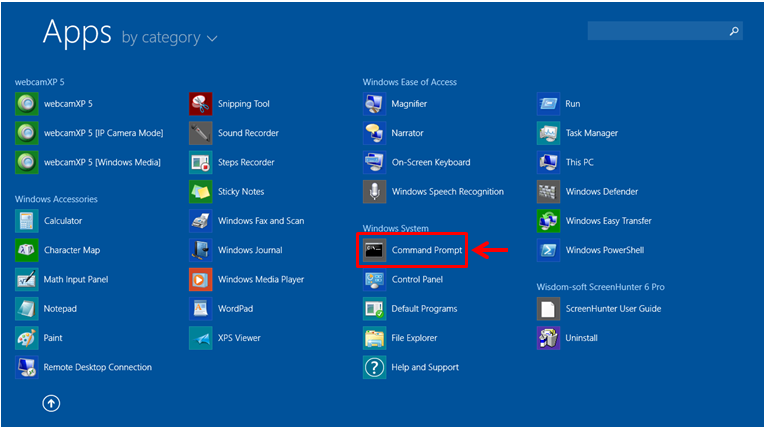
Task: Go back up to Start screen arrow
Action: click(51, 404)
